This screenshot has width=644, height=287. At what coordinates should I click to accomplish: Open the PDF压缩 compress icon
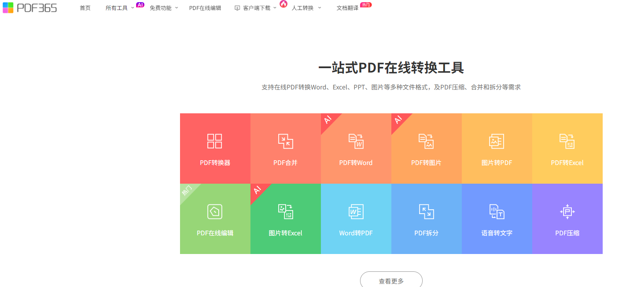pyautogui.click(x=567, y=211)
